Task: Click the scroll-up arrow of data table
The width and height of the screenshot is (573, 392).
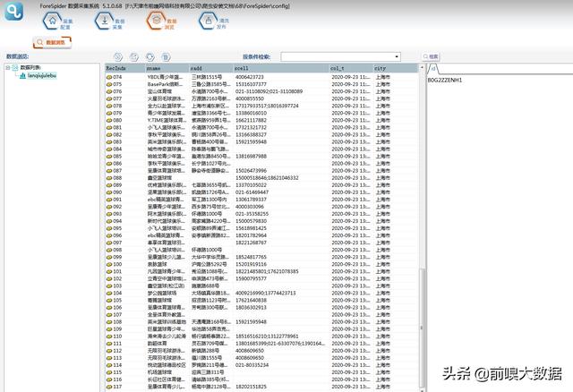Action: point(422,68)
